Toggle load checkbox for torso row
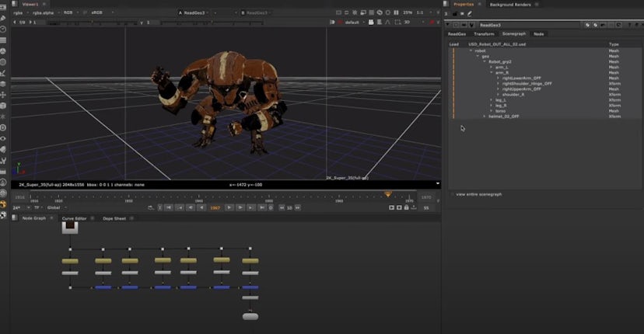Viewport: 644px width, 334px height. [453, 111]
